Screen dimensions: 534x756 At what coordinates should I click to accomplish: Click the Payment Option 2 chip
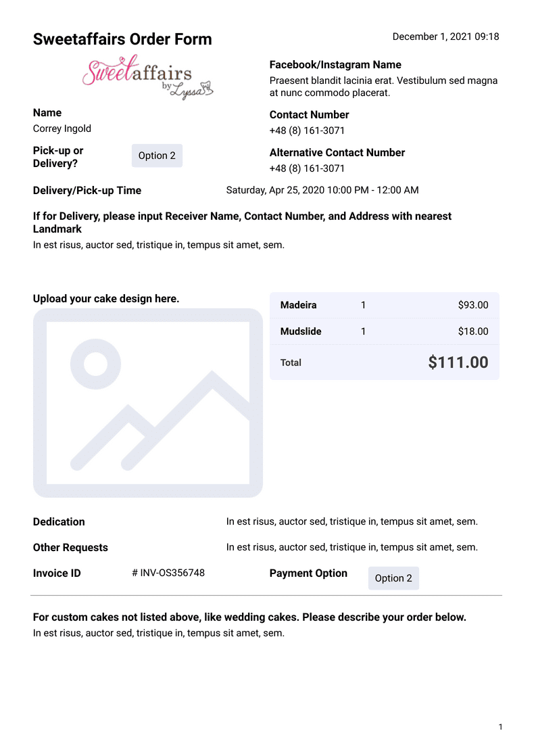tap(393, 578)
